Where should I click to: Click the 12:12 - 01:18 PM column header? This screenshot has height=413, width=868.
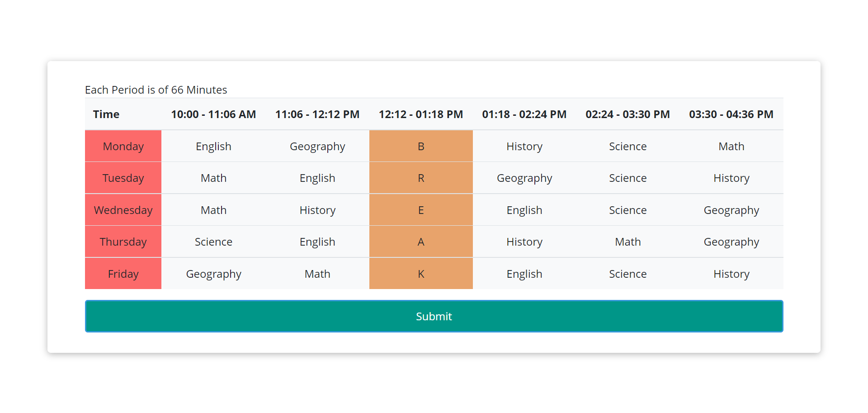[x=421, y=114]
